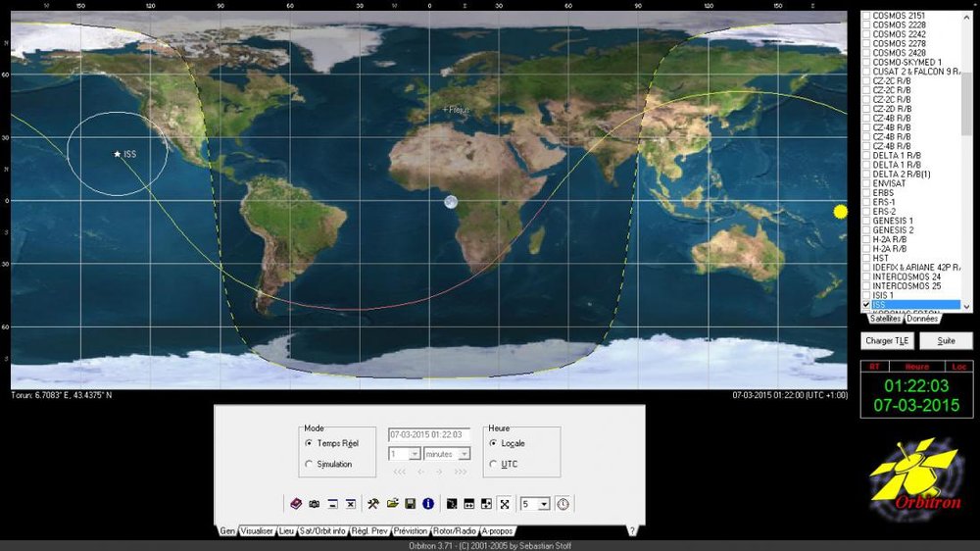Image resolution: width=980 pixels, height=551 pixels.
Task: Click the minimize-panel toolbar icon
Action: [332, 504]
